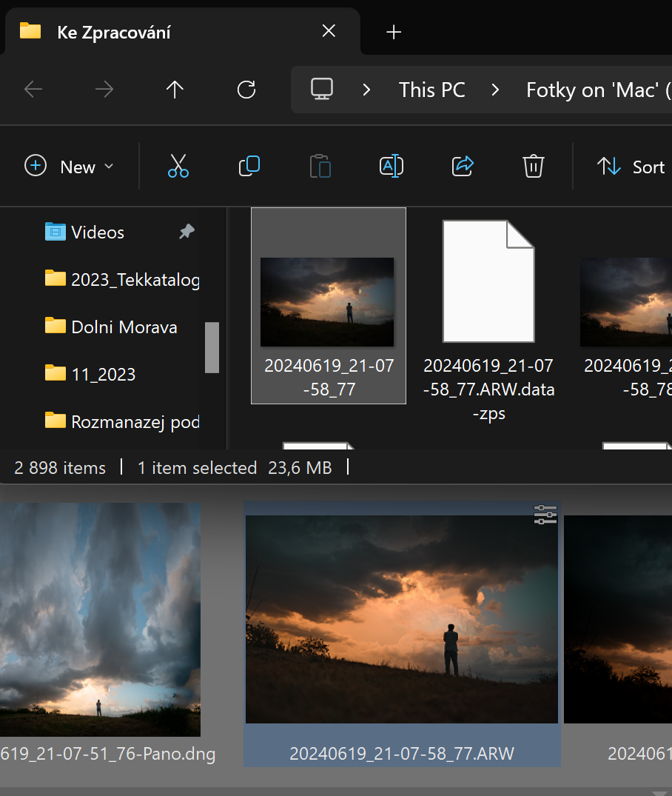This screenshot has width=672, height=796.
Task: Open the Sort options menu
Action: [x=631, y=167]
